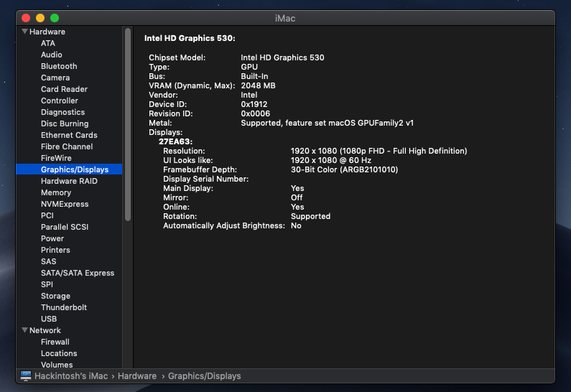This screenshot has width=571, height=392.
Task: Select Firewall under Network
Action: 55,342
